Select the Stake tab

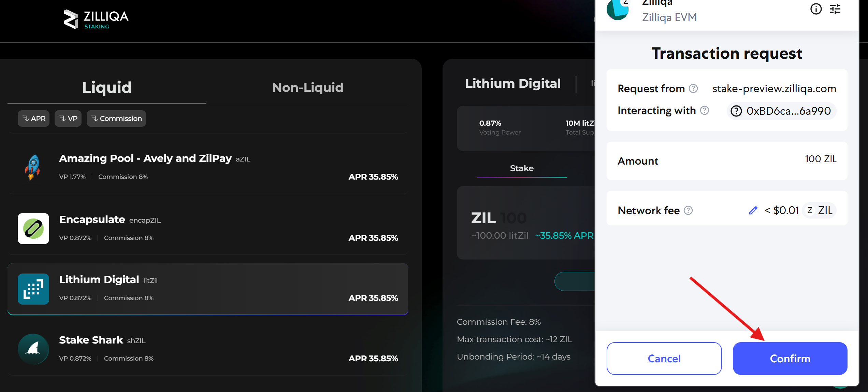click(522, 168)
